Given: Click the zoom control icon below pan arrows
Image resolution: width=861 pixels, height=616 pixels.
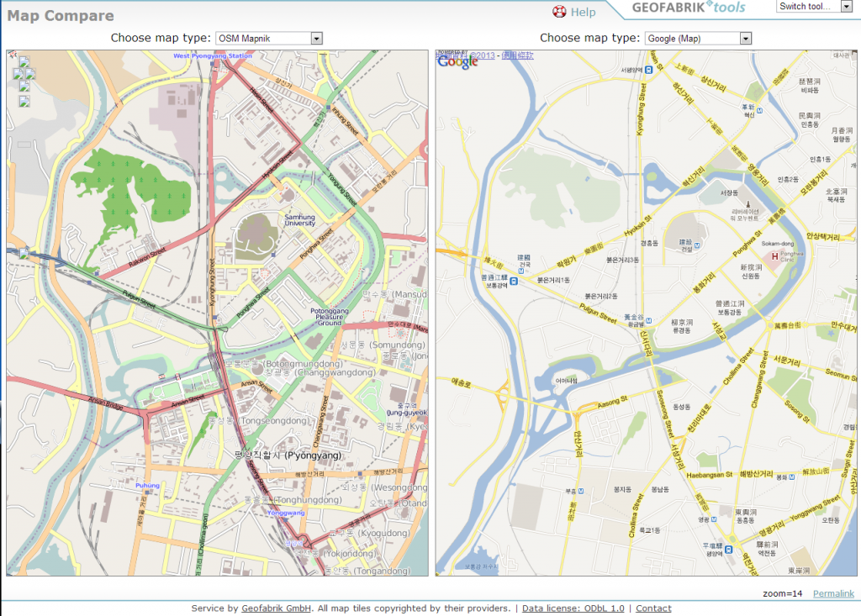Looking at the screenshot, I should (x=24, y=101).
